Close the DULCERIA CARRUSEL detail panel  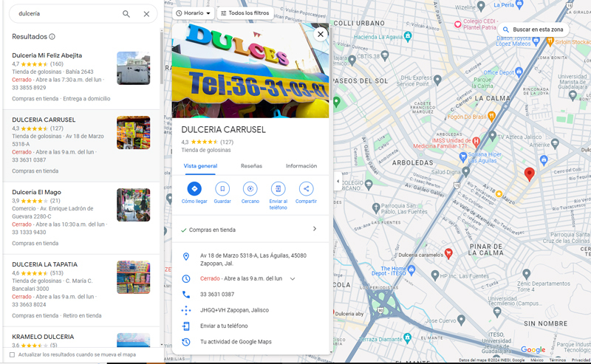click(x=321, y=34)
